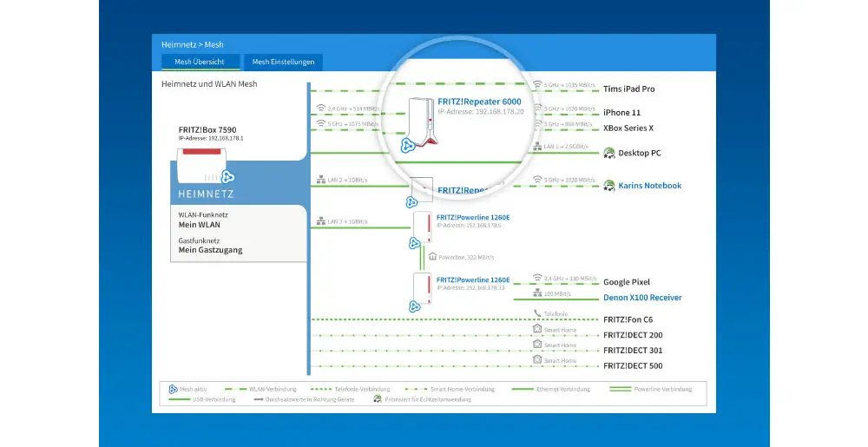Click the mesh icon on FRITZ!Box 7590
The image size is (868, 447).
227,177
